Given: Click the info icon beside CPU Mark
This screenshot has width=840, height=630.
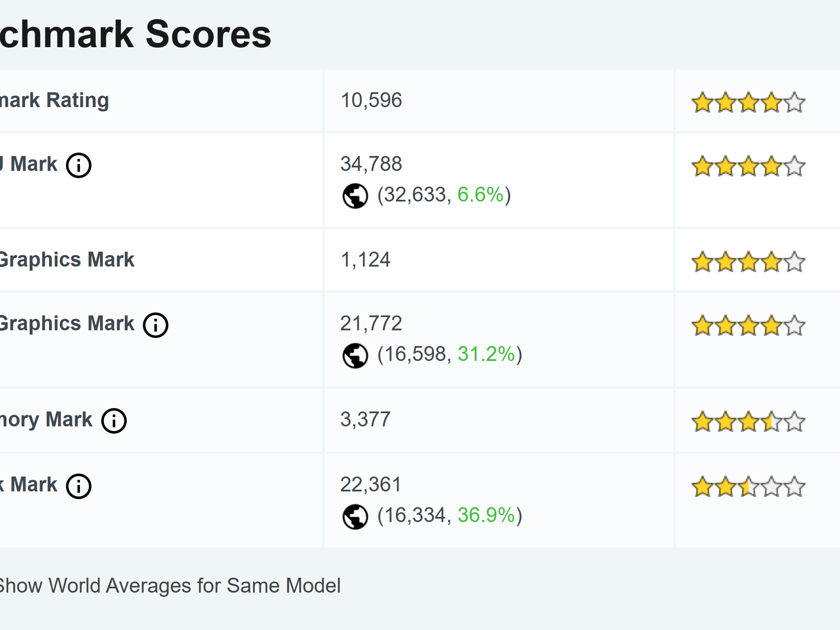Looking at the screenshot, I should (x=79, y=165).
